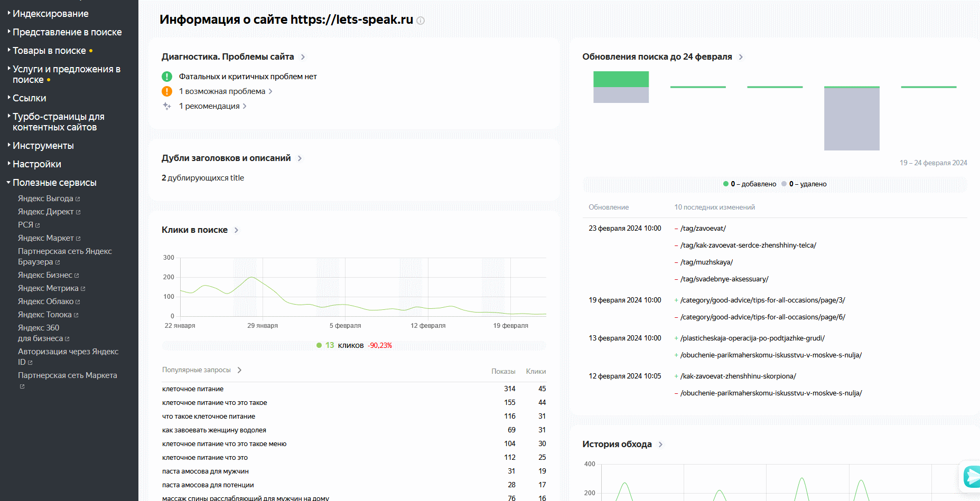Select URL /tag/kak-zavoevat-serdce-zhenshhiny-telca/
980x501 pixels.
[748, 245]
